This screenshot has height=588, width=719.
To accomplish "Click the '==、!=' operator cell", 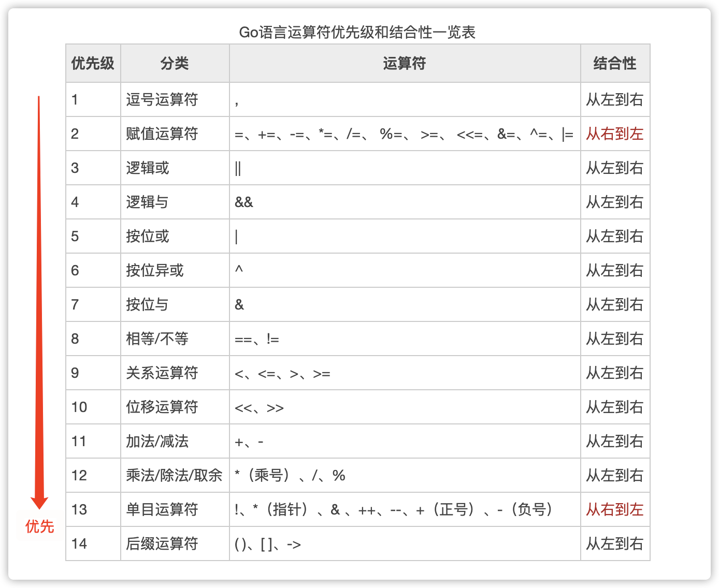I will pos(405,339).
